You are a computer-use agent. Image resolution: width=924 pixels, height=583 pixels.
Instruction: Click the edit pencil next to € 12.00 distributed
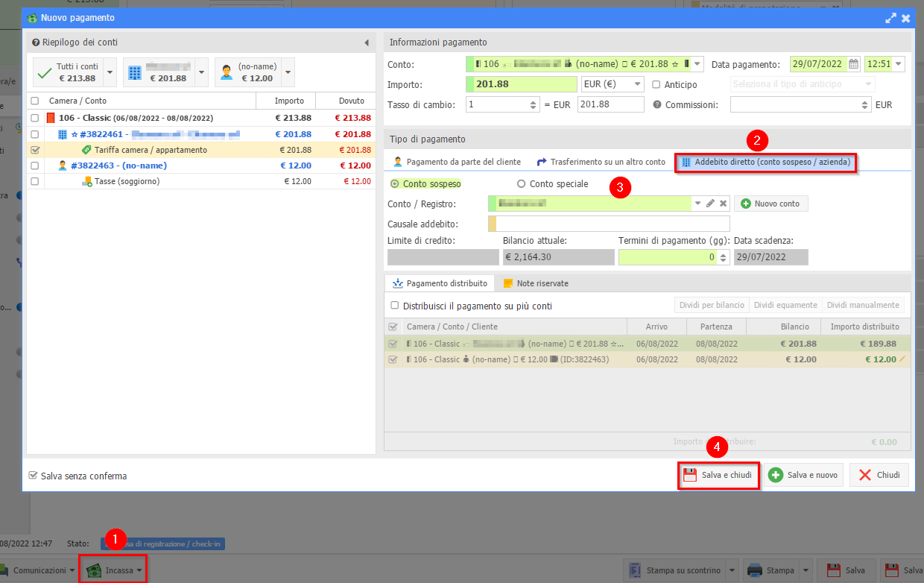(902, 359)
